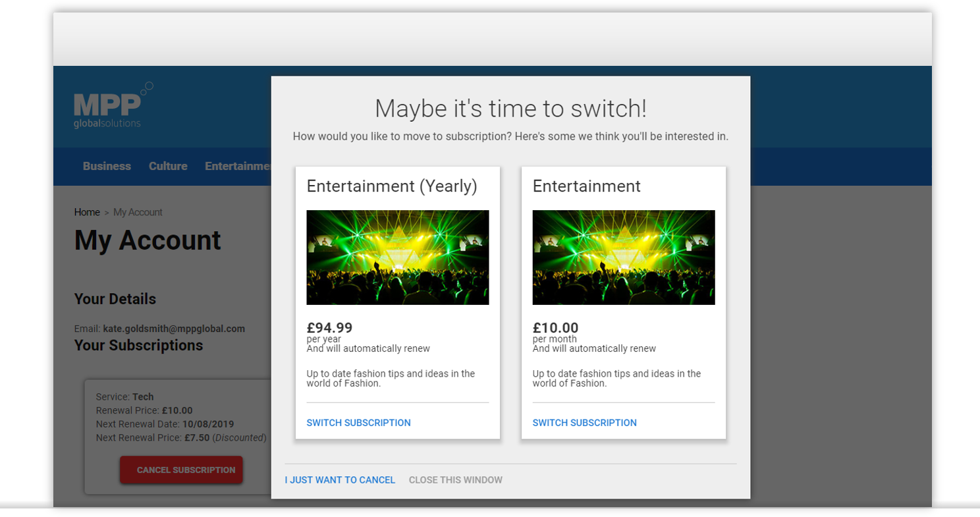
Task: Open the Business navigation tab
Action: [107, 166]
